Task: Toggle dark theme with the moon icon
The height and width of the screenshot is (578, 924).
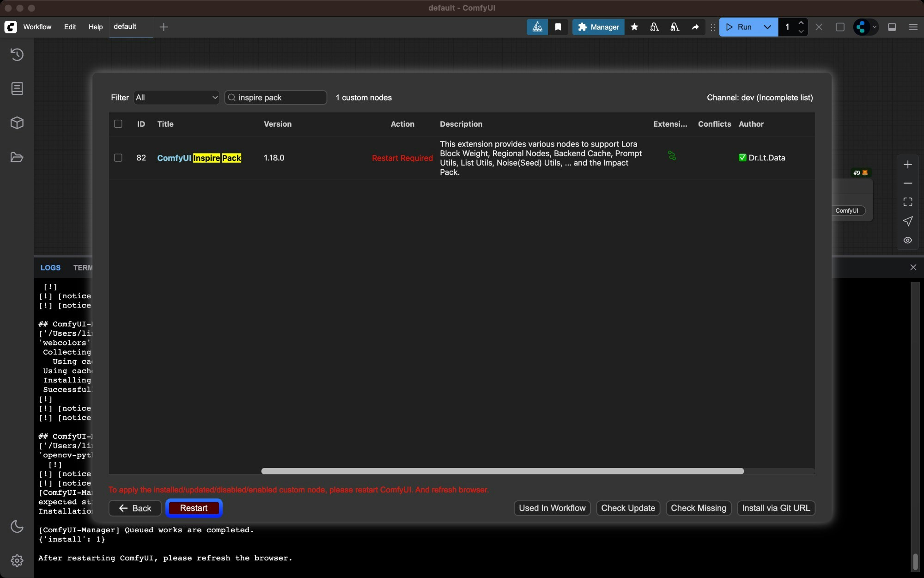Action: tap(17, 527)
